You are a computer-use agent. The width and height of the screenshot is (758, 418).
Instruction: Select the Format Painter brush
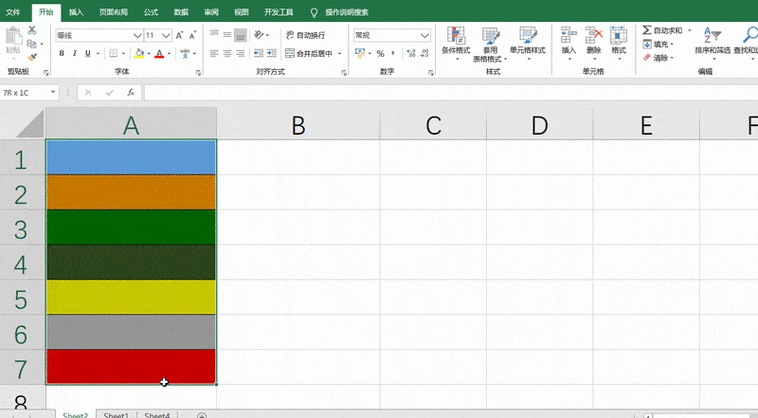32,58
